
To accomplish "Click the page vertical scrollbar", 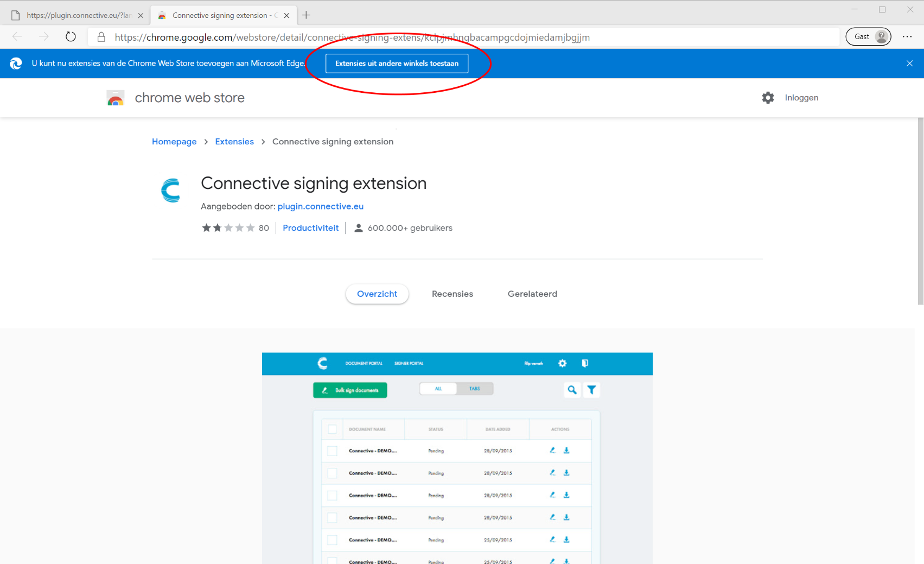I will [920, 212].
